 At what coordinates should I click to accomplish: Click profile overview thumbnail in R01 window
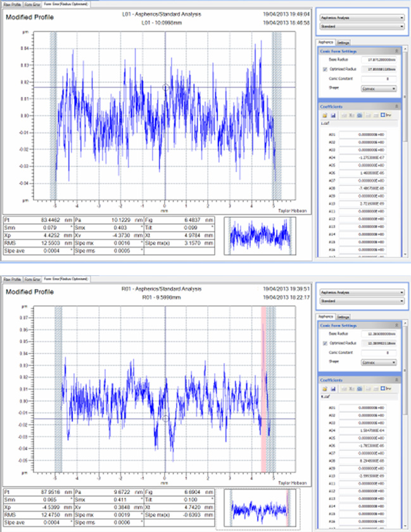tap(260, 507)
